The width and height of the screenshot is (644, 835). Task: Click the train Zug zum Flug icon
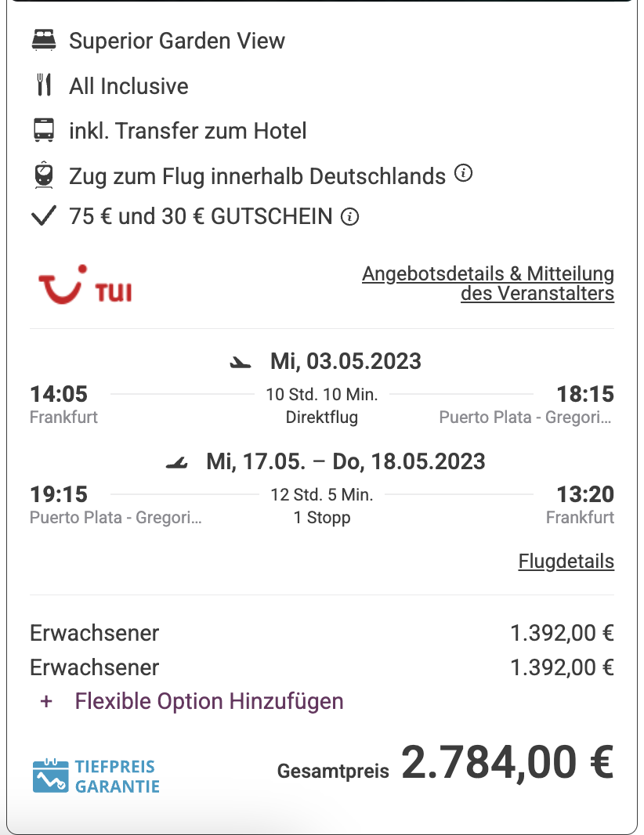pyautogui.click(x=44, y=175)
